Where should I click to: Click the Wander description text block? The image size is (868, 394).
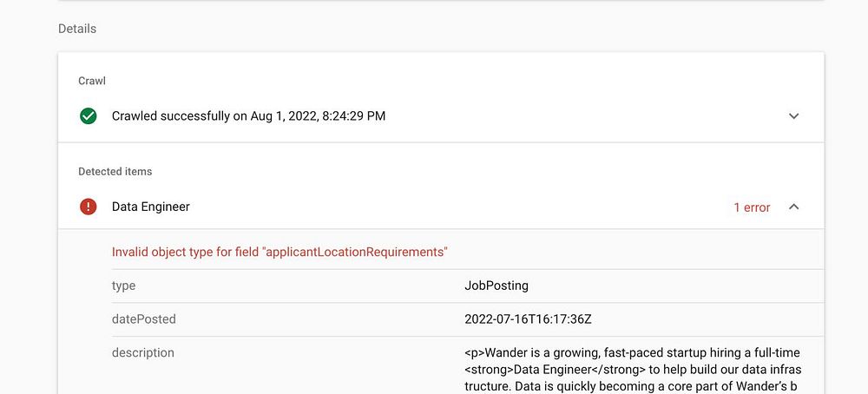[632, 369]
